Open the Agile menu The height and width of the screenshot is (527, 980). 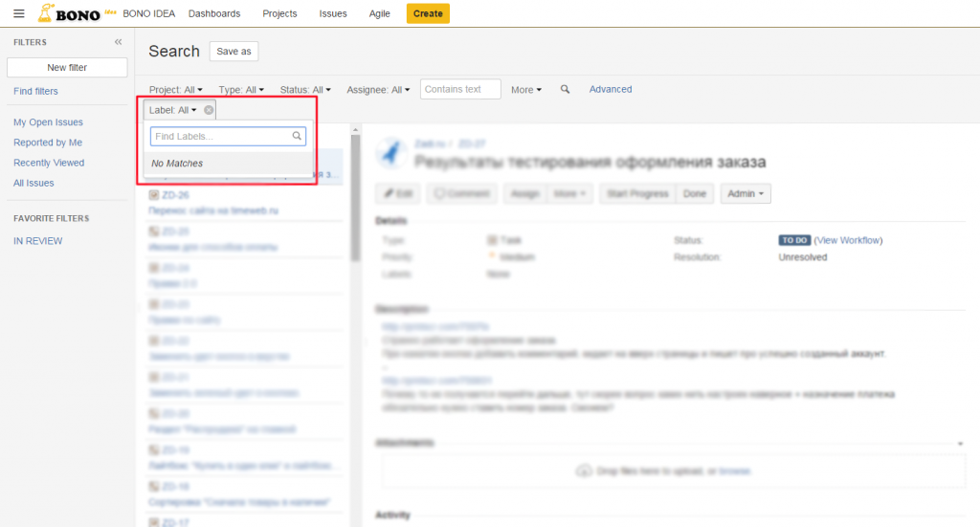click(380, 13)
